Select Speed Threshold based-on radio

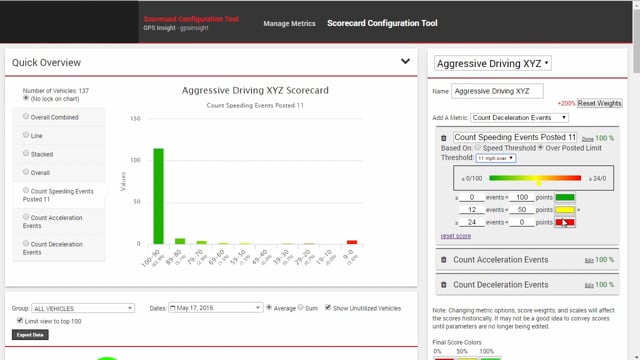coord(477,147)
